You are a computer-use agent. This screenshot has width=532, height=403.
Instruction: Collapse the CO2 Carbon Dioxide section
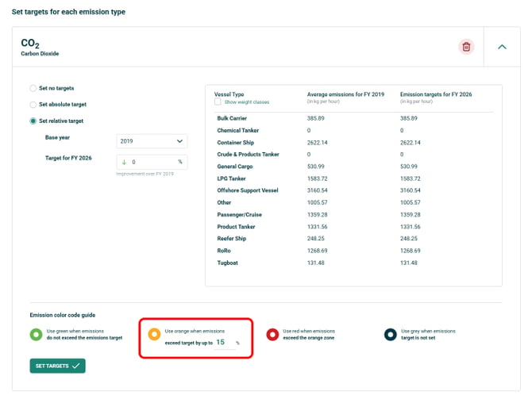tap(502, 47)
